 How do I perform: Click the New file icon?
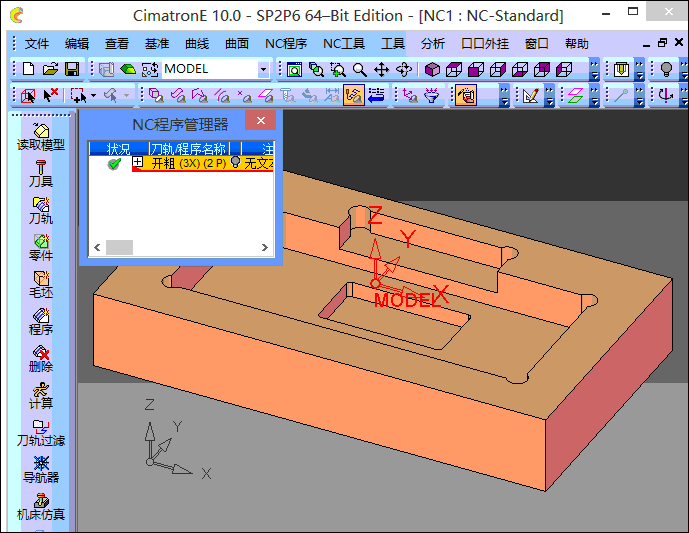click(29, 69)
